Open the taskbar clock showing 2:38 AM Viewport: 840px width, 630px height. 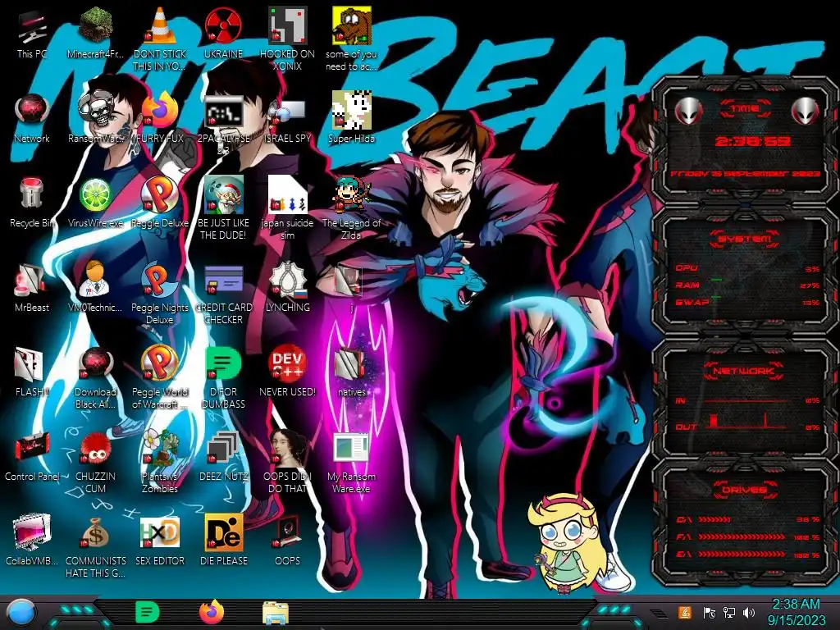[x=796, y=612]
